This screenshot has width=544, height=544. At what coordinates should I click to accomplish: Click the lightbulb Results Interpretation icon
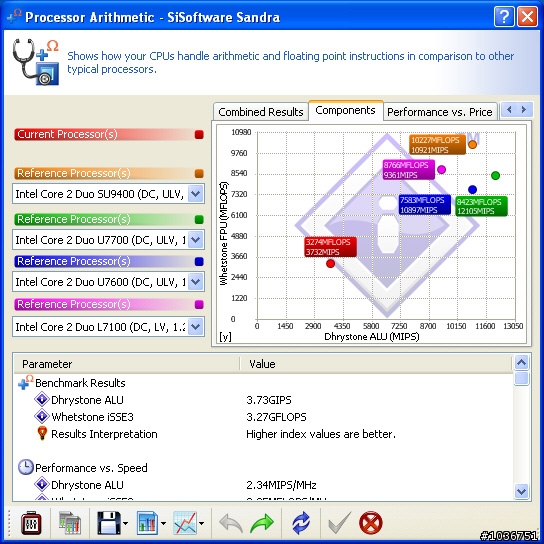42,433
